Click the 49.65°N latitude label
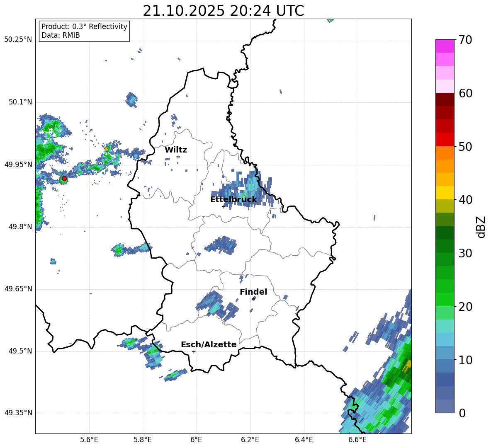The width and height of the screenshot is (491, 448). [18, 289]
